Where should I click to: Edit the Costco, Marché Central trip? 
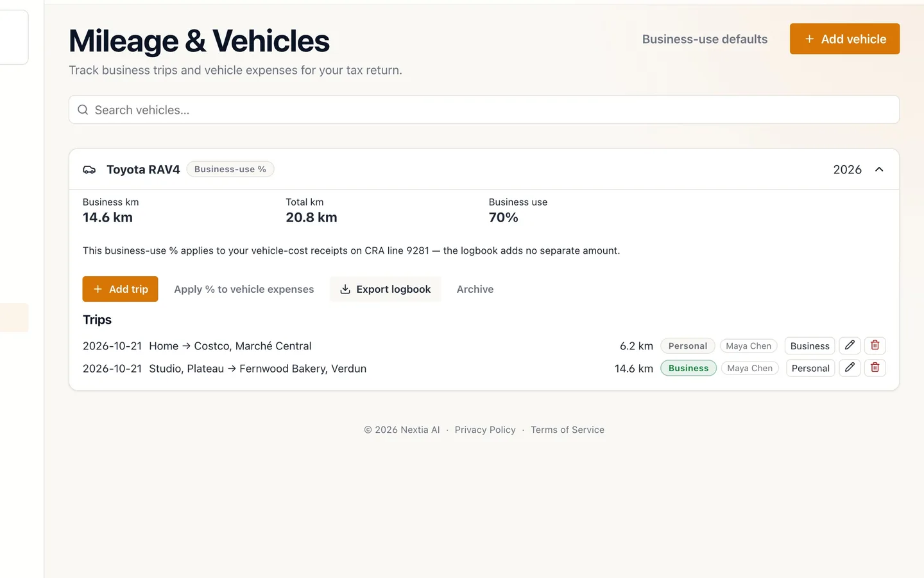850,346
